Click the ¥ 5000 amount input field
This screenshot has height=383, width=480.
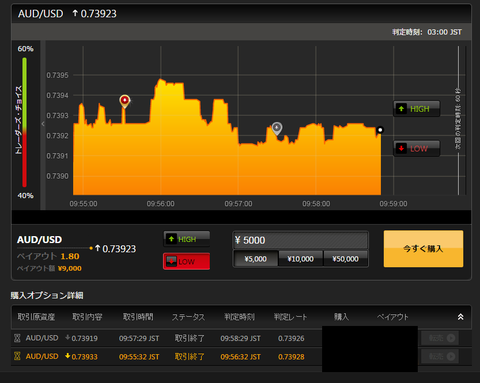click(x=300, y=240)
